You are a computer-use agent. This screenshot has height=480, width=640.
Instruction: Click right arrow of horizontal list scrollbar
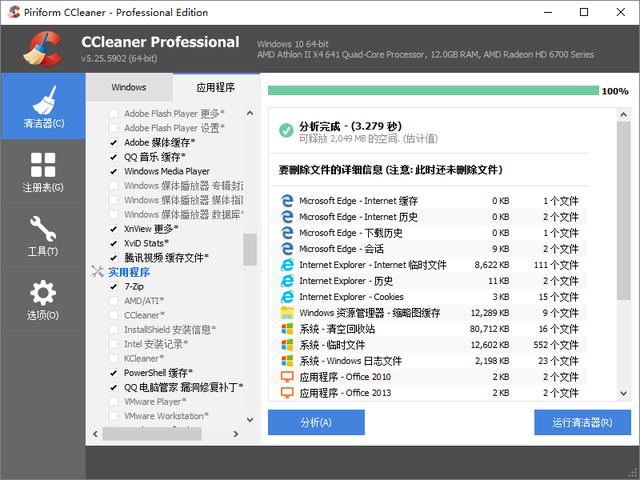(236, 434)
